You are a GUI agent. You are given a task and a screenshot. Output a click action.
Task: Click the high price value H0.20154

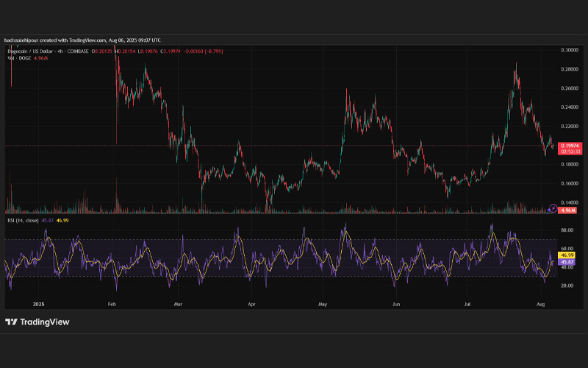click(x=125, y=51)
